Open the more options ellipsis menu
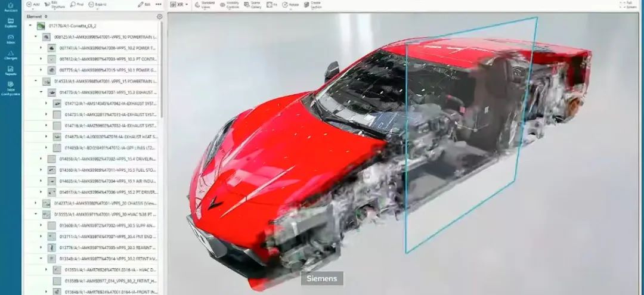The width and height of the screenshot is (644, 295). [158, 4]
